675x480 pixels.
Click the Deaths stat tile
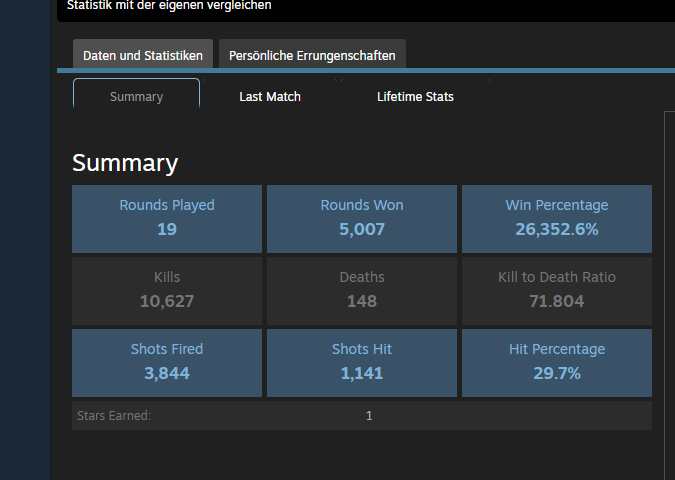tap(362, 290)
